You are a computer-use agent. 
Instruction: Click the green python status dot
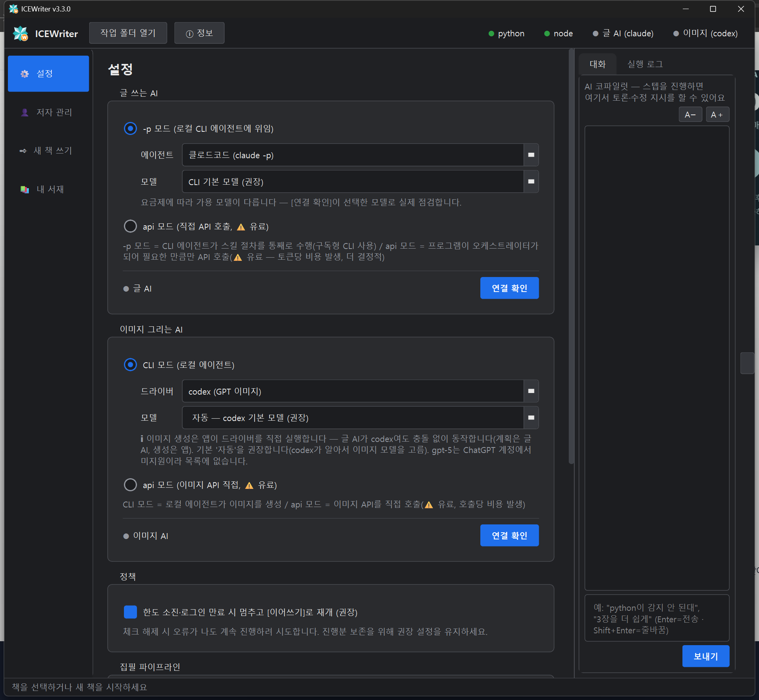[491, 34]
